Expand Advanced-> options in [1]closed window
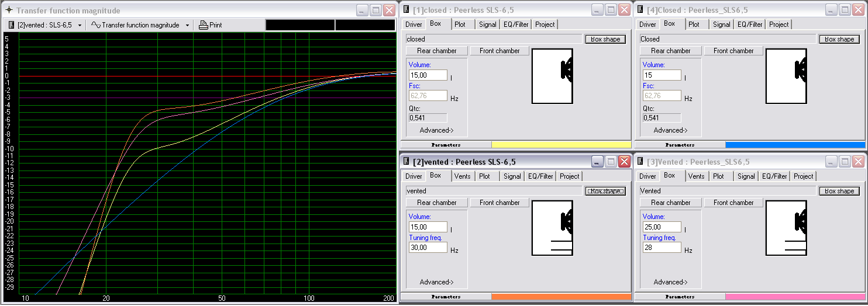Image resolution: width=868 pixels, height=306 pixels. pyautogui.click(x=436, y=130)
